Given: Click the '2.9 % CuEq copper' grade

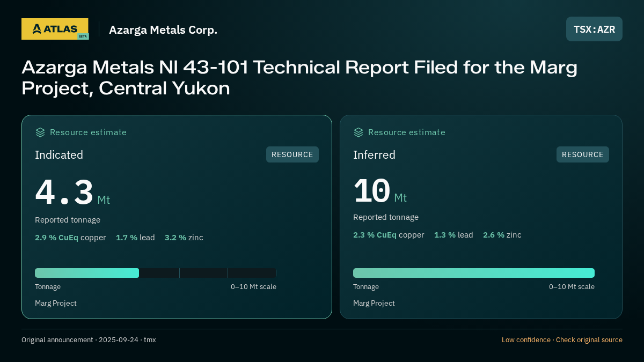Looking at the screenshot, I should coord(70,238).
